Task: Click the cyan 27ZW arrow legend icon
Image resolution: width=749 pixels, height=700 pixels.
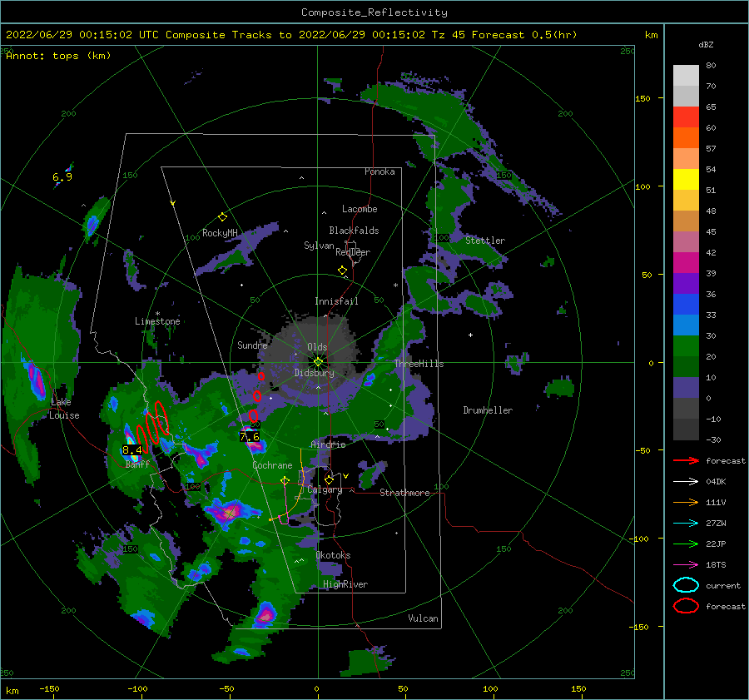Action: (686, 524)
